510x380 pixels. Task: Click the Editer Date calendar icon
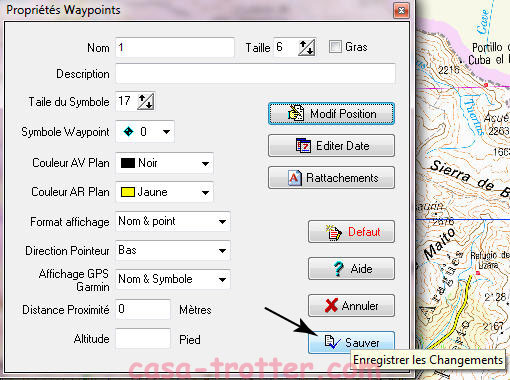[x=303, y=145]
